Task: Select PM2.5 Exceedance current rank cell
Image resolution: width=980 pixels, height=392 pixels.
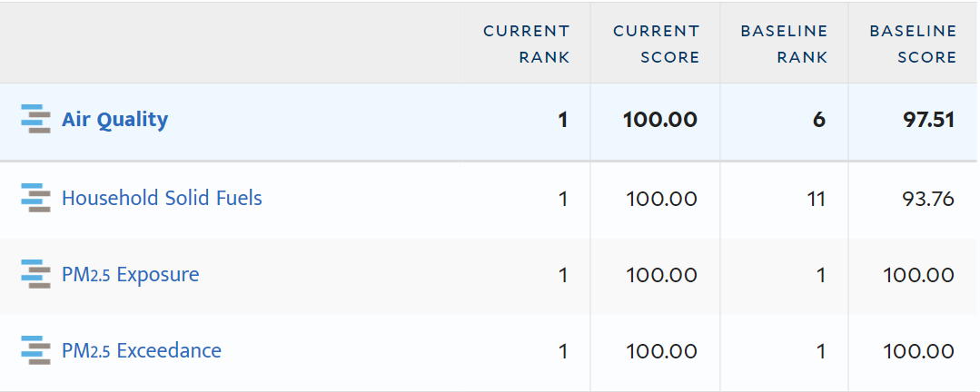Action: (563, 350)
